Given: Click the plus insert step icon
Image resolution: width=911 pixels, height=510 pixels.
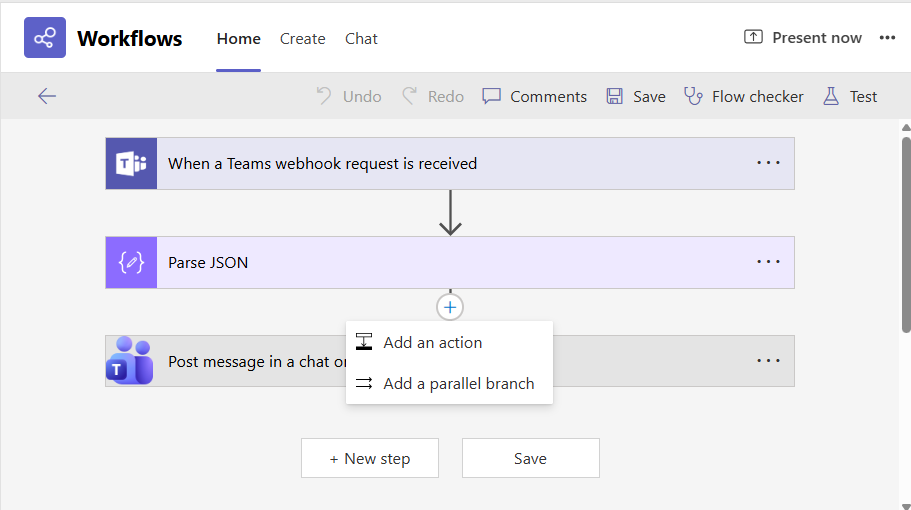Looking at the screenshot, I should (x=450, y=307).
